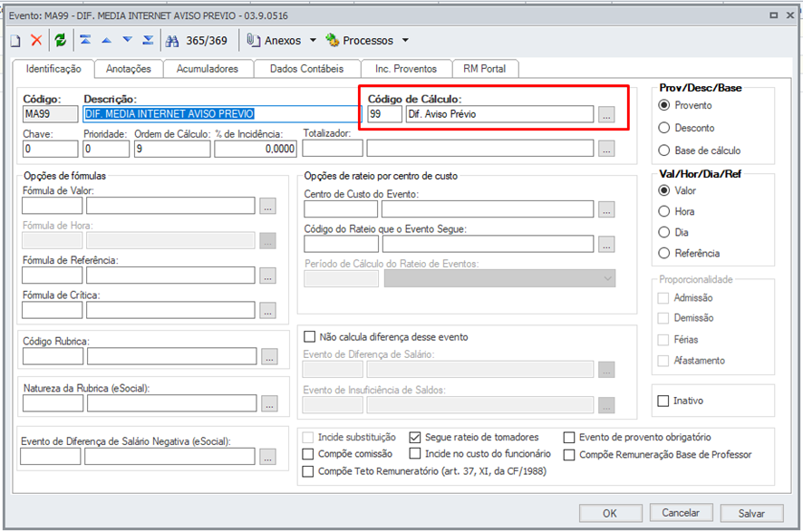Open lookup for Código de Cálculo
The width and height of the screenshot is (803, 532).
[606, 115]
